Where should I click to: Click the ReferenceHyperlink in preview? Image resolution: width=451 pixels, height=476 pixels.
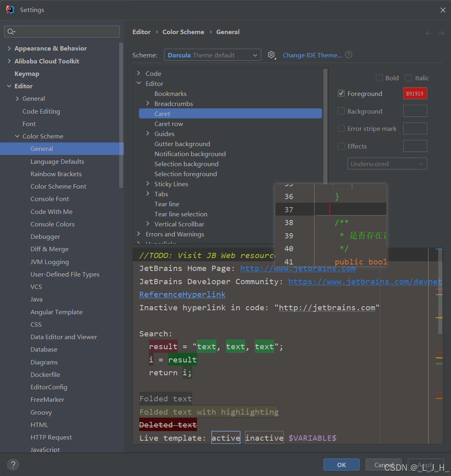pos(183,295)
